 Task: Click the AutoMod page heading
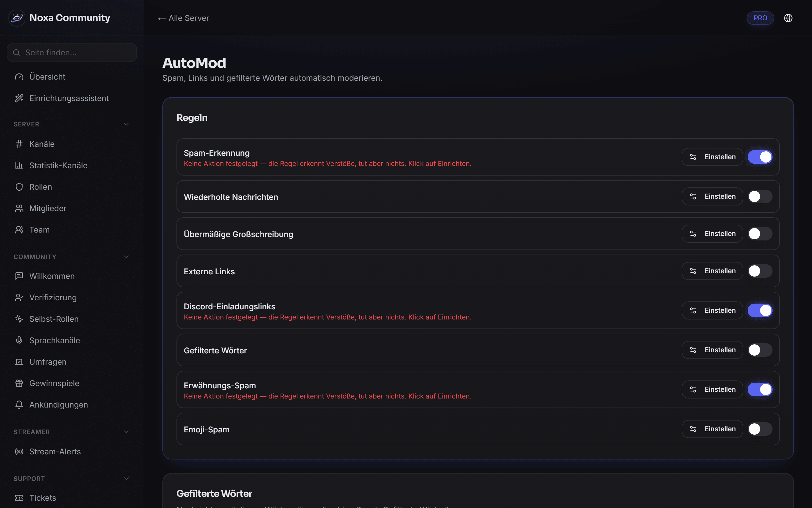click(194, 63)
